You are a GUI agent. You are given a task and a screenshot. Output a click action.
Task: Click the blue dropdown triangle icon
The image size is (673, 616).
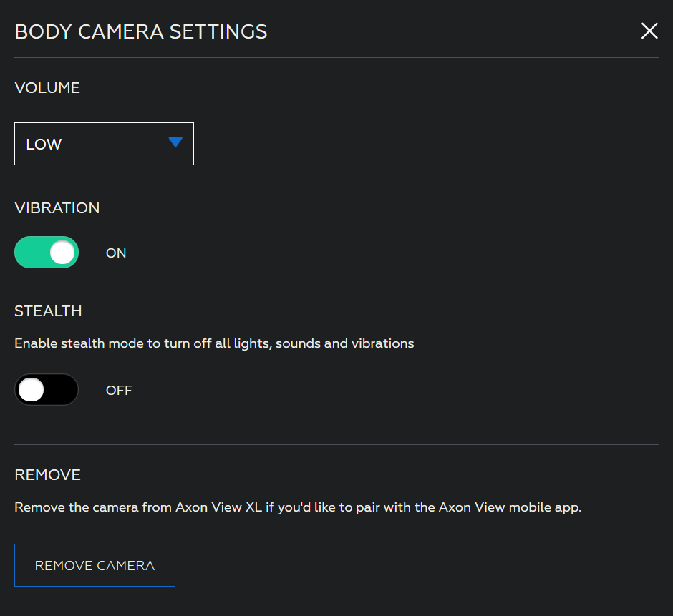175,143
